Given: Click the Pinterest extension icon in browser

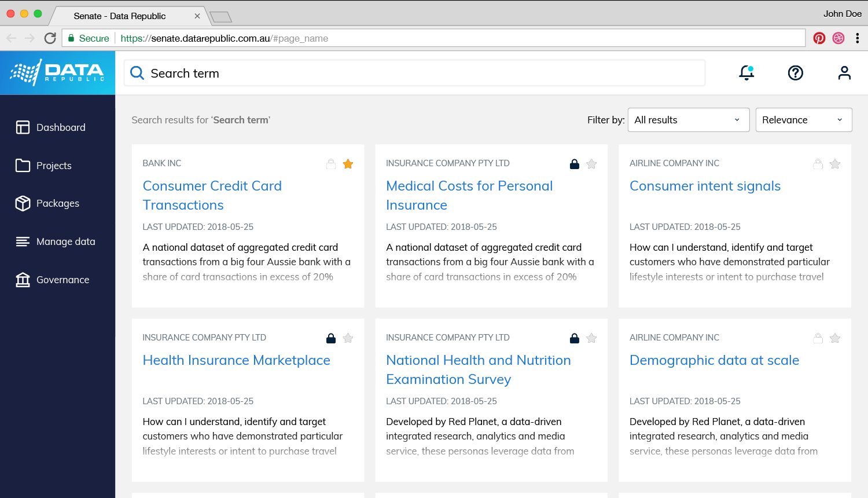Looking at the screenshot, I should click(x=819, y=38).
